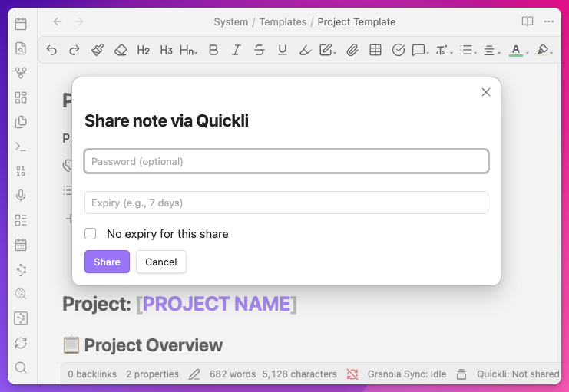Undo the last edit in toolbar
Screen dimensions: 569x392
(x=52, y=50)
